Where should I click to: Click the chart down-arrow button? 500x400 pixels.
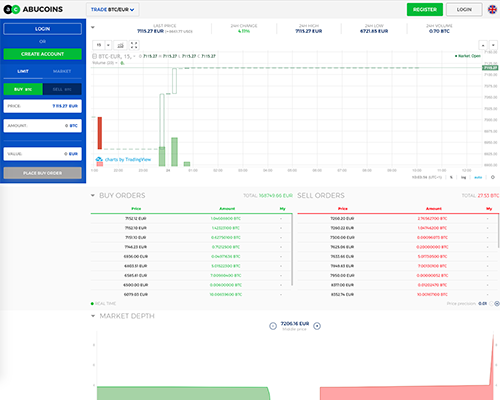(x=493, y=45)
